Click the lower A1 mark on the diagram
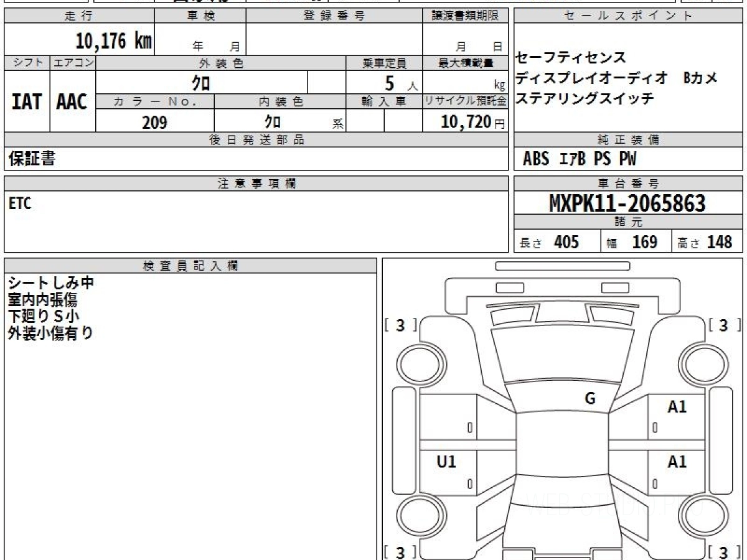 point(677,462)
